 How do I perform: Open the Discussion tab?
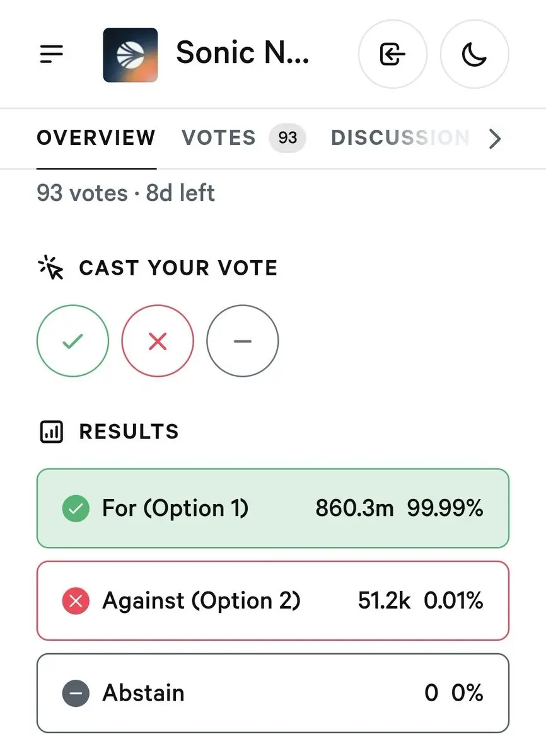pos(400,138)
